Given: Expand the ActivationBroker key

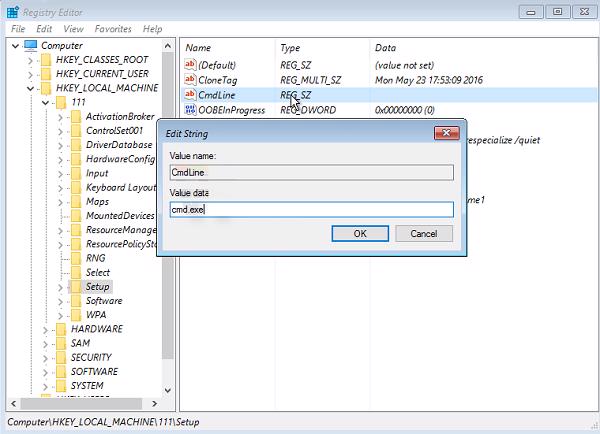Looking at the screenshot, I should click(x=60, y=117).
